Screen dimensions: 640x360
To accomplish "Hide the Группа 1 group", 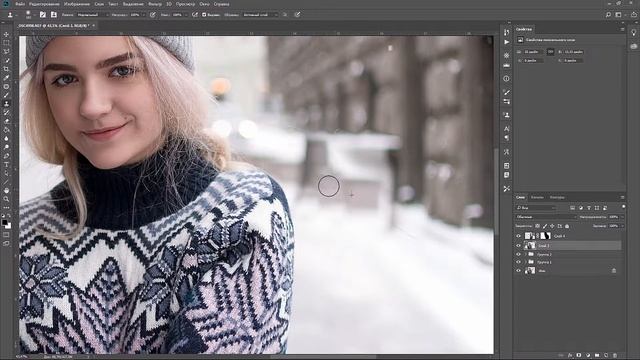I will point(518,262).
